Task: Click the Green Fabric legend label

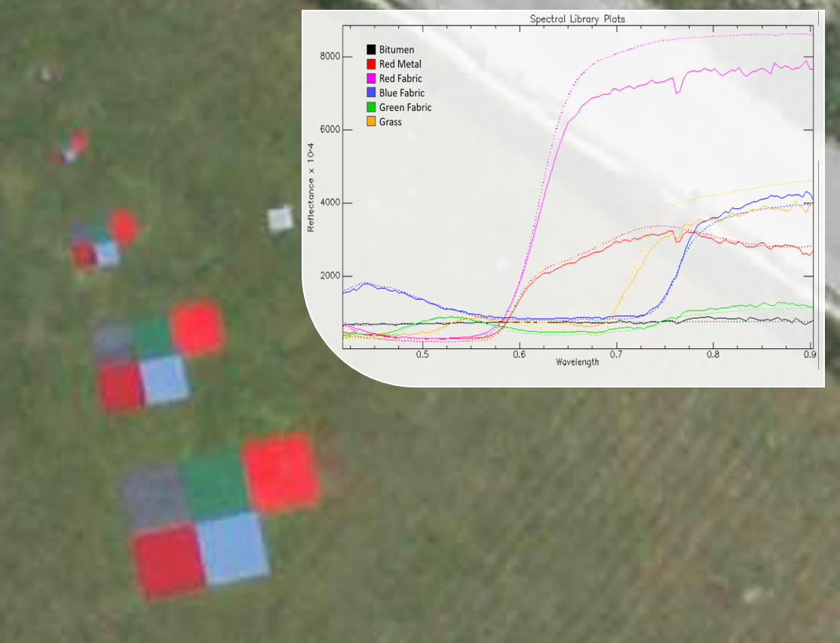Action: pyautogui.click(x=406, y=107)
